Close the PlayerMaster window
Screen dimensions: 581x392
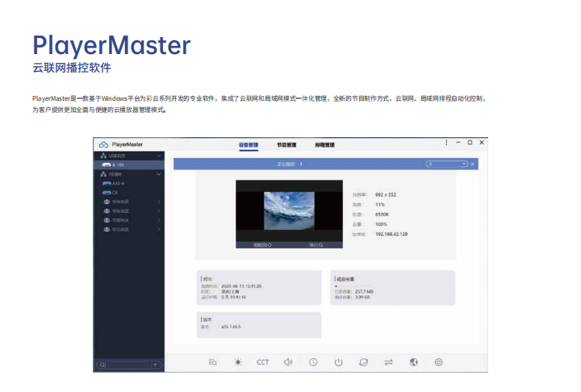click(482, 142)
